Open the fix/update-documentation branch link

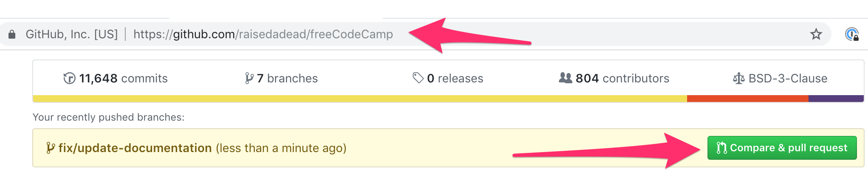135,148
